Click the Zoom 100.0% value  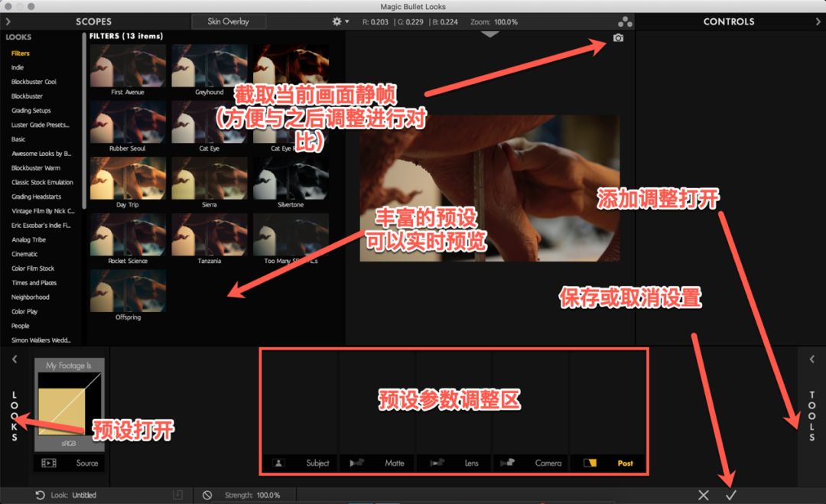506,21
